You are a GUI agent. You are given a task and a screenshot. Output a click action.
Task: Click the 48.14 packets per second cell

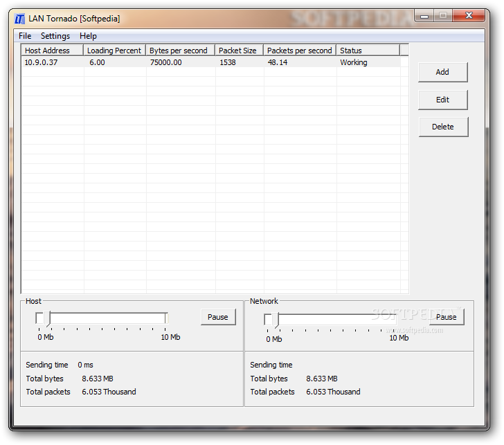coord(278,62)
